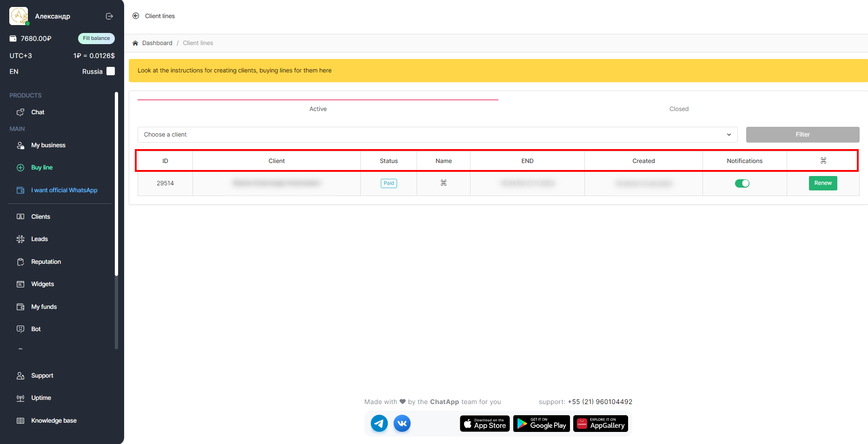Click the command icon in the Name column
Viewport: 868px width, 444px height.
coord(444,183)
